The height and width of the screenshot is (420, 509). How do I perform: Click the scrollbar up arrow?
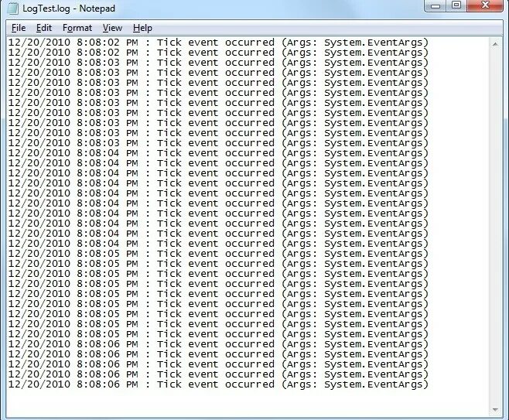point(495,43)
